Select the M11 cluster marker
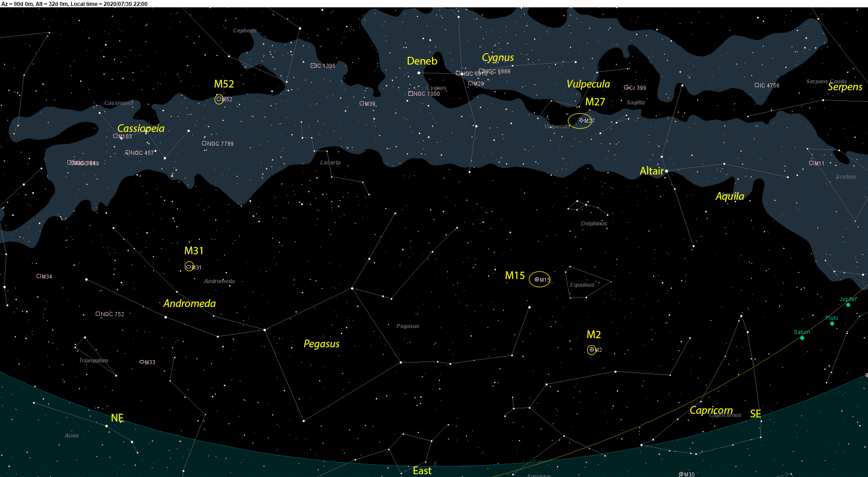Screen dimensions: 868x477 (x=812, y=163)
